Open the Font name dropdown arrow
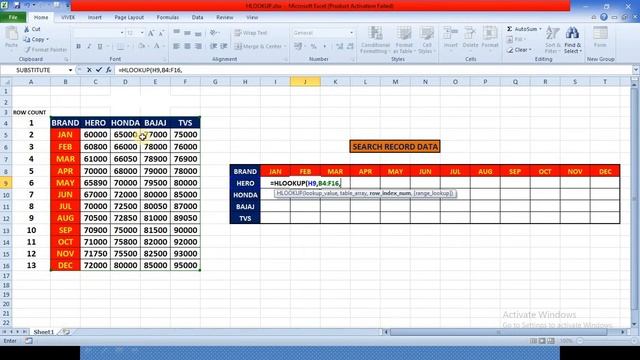Image resolution: width=640 pixels, height=360 pixels. 122,33
